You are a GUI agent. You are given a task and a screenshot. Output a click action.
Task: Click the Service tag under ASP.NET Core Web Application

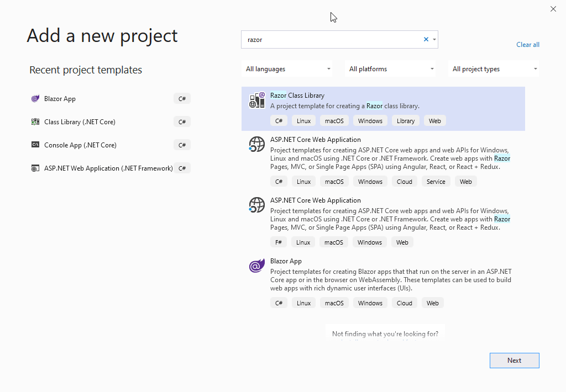(x=436, y=182)
